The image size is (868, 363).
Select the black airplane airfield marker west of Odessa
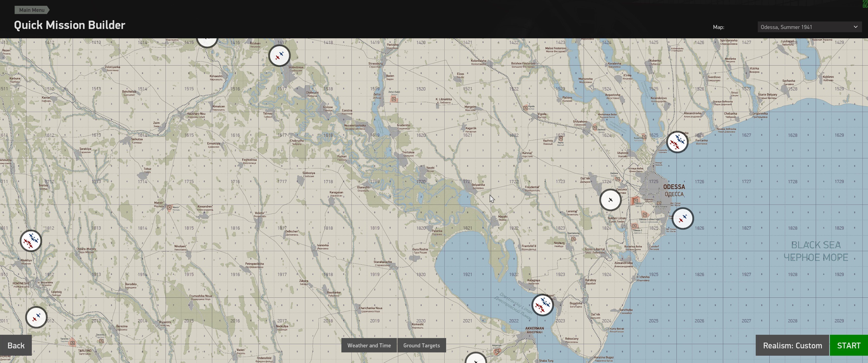pos(610,200)
